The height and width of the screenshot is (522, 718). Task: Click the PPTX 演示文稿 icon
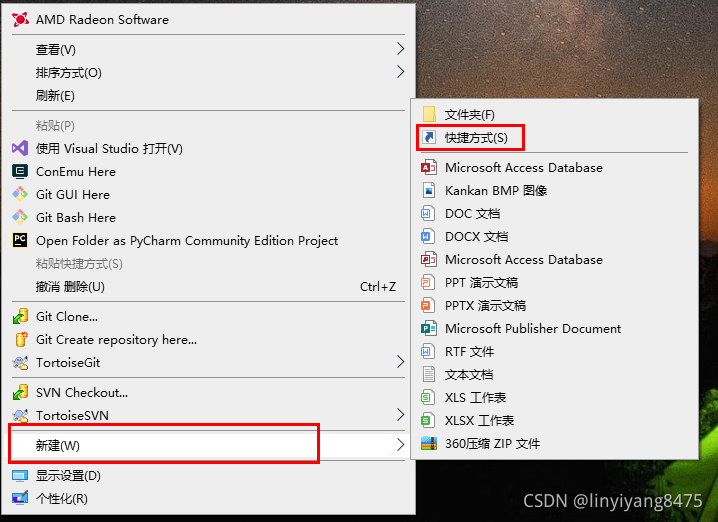coord(427,305)
